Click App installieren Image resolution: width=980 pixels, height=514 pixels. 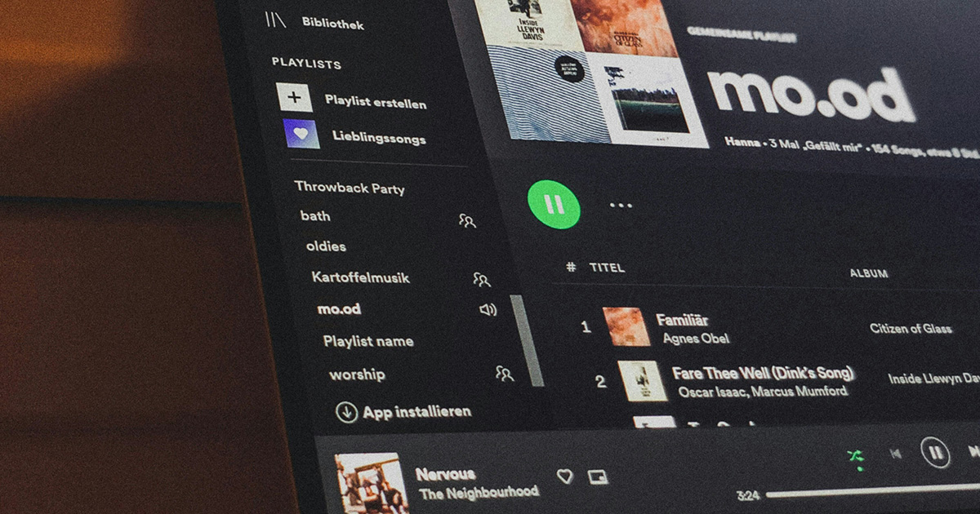coord(416,412)
